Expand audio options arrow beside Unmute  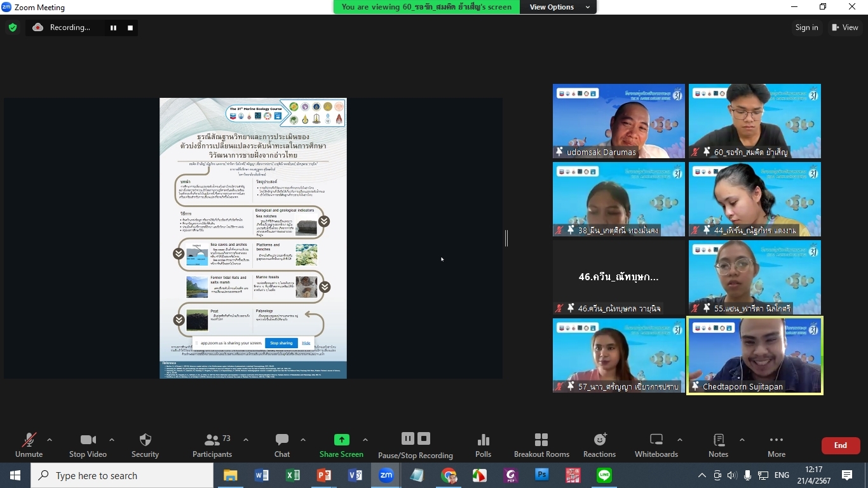50,440
